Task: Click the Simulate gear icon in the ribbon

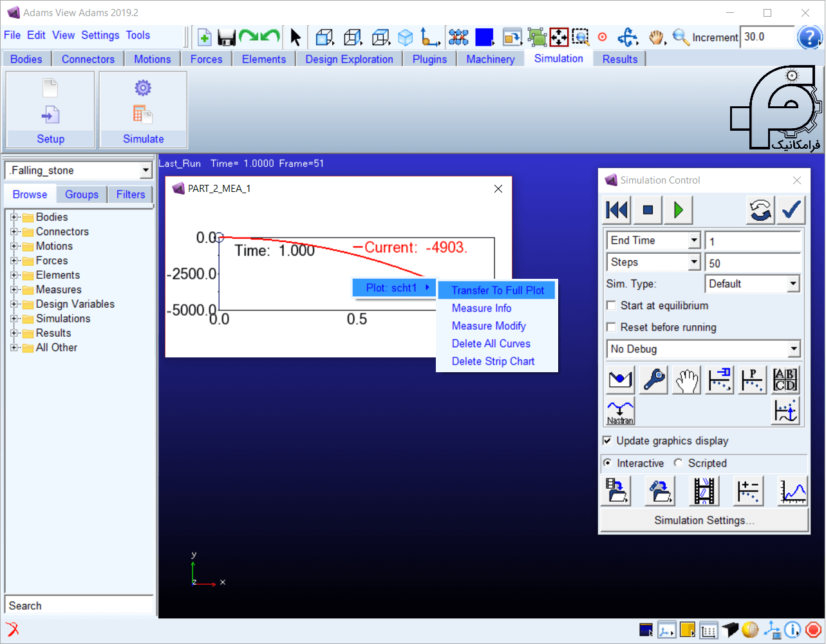Action: pos(143,88)
